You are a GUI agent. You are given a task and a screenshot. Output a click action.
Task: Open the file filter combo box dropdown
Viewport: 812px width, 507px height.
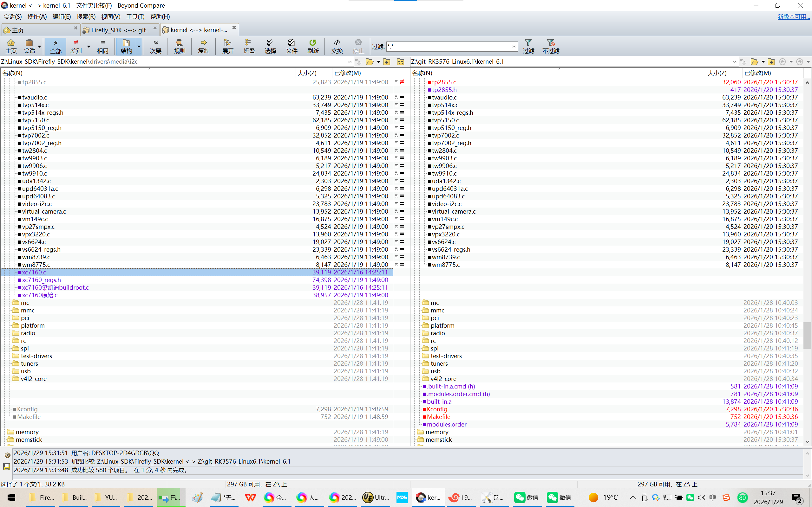[x=514, y=47]
